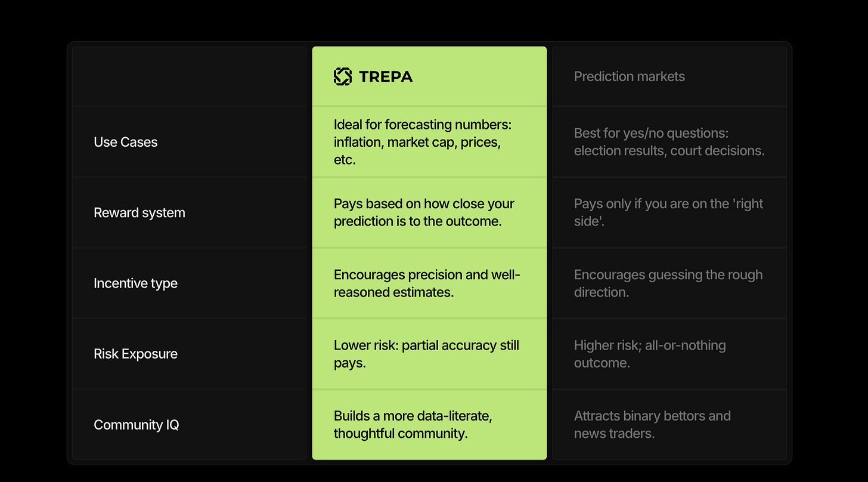The height and width of the screenshot is (482, 868).
Task: Click the Reward system row label
Action: click(x=139, y=212)
